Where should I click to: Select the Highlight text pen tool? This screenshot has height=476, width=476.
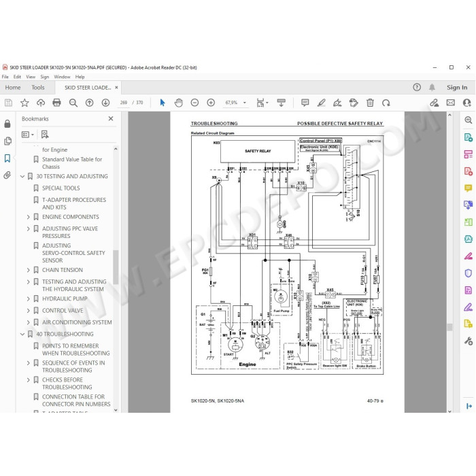(x=321, y=103)
